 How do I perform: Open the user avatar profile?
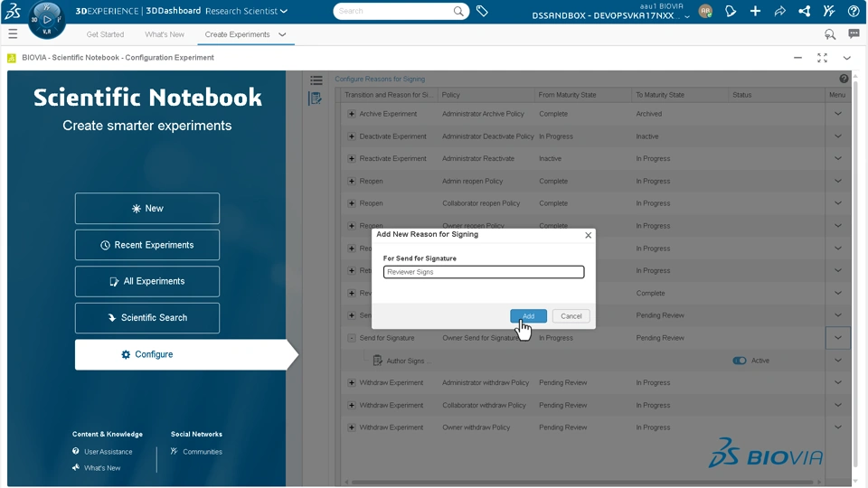pyautogui.click(x=705, y=11)
